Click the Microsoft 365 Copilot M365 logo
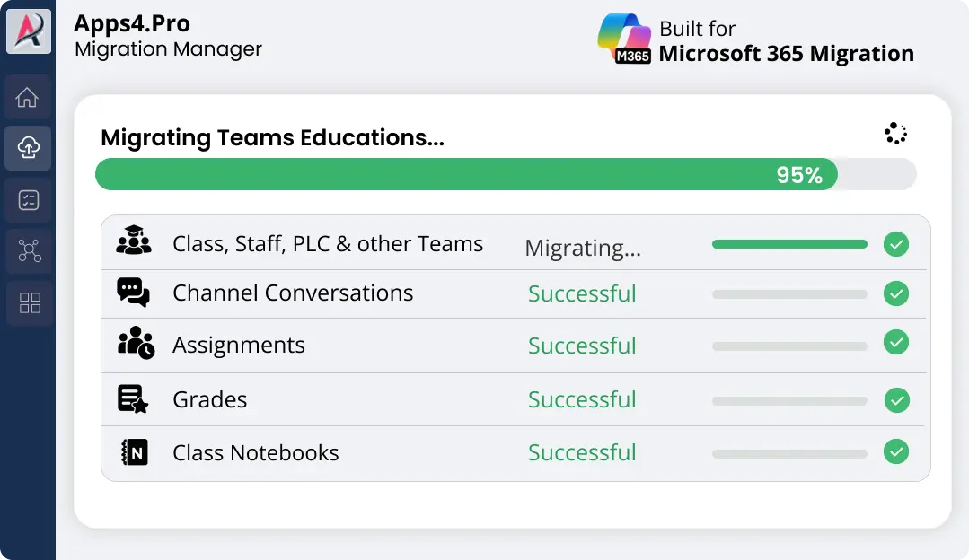 pos(624,39)
